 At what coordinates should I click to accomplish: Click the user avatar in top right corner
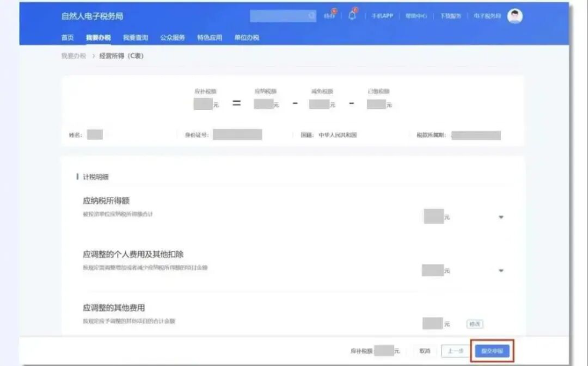pos(514,16)
